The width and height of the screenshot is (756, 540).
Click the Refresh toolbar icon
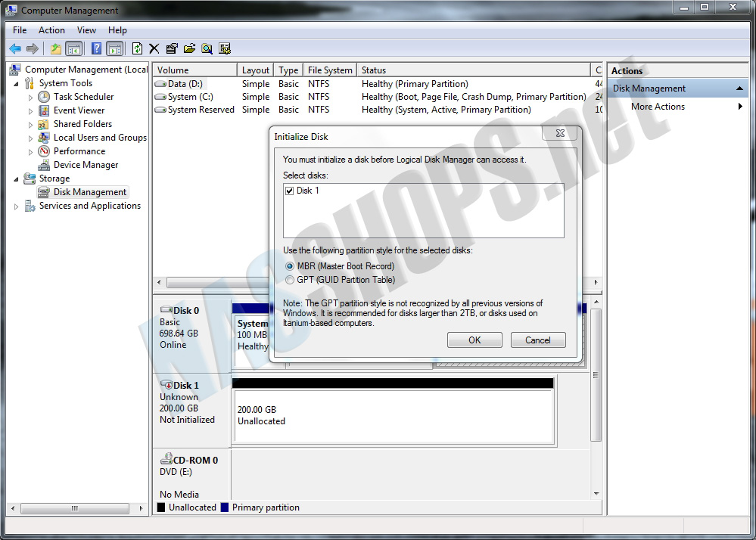click(x=137, y=48)
